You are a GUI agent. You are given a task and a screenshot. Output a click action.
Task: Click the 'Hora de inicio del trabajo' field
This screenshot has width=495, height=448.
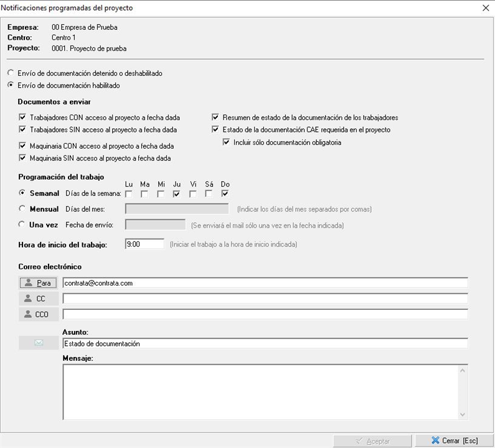click(144, 245)
